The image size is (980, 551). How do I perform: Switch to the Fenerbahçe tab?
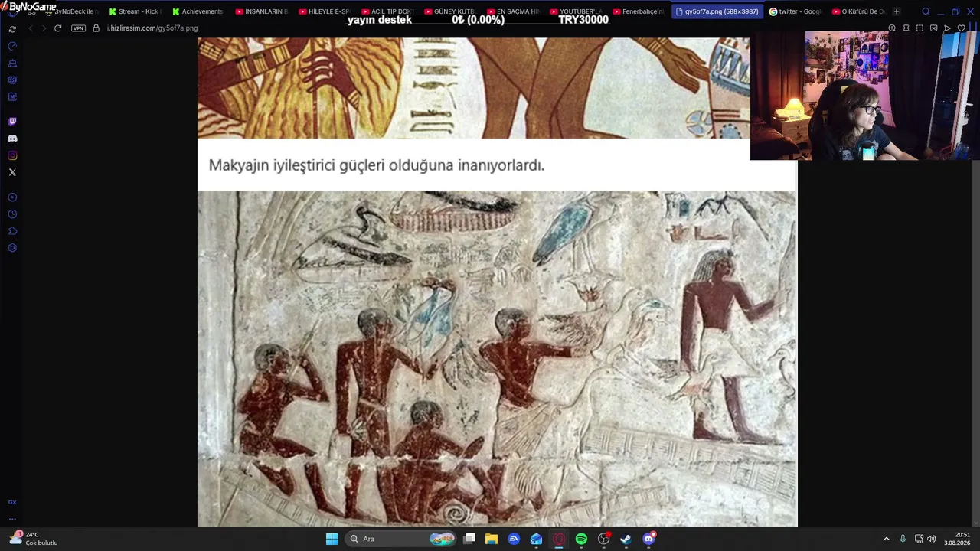pos(638,11)
